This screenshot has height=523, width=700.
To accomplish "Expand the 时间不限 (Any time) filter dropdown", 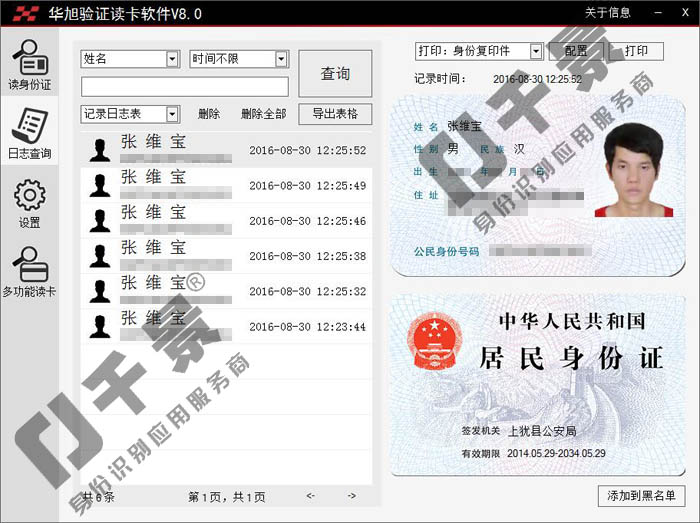I will [281, 59].
